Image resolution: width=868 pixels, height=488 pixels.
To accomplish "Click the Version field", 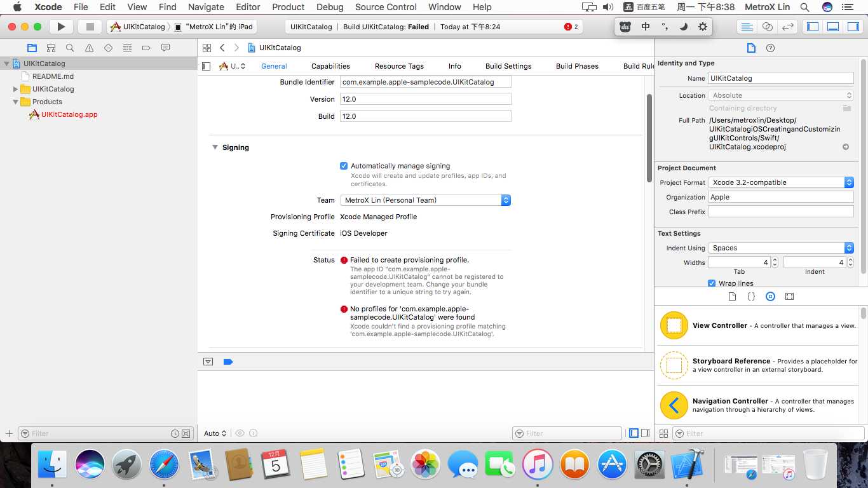I will [425, 99].
